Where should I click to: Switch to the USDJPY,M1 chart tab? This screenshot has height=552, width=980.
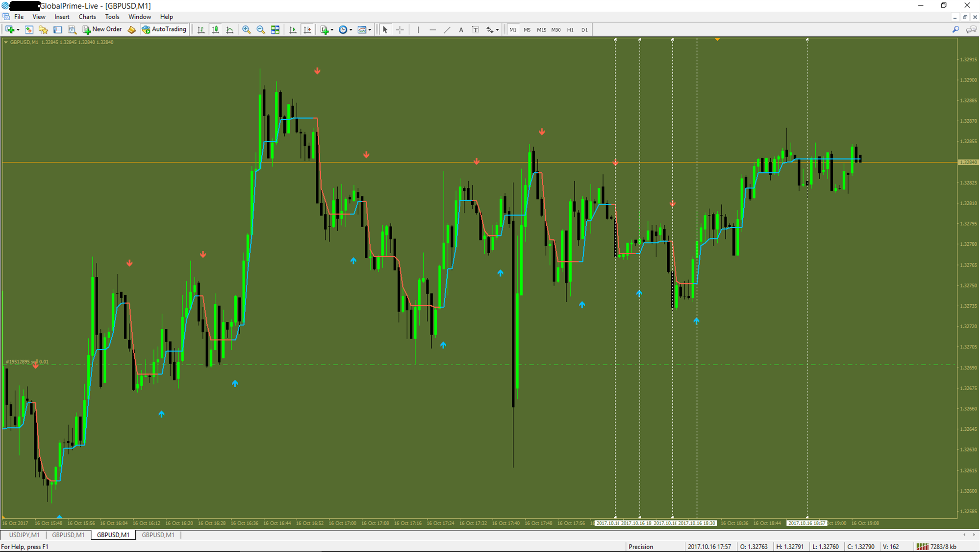coord(24,535)
